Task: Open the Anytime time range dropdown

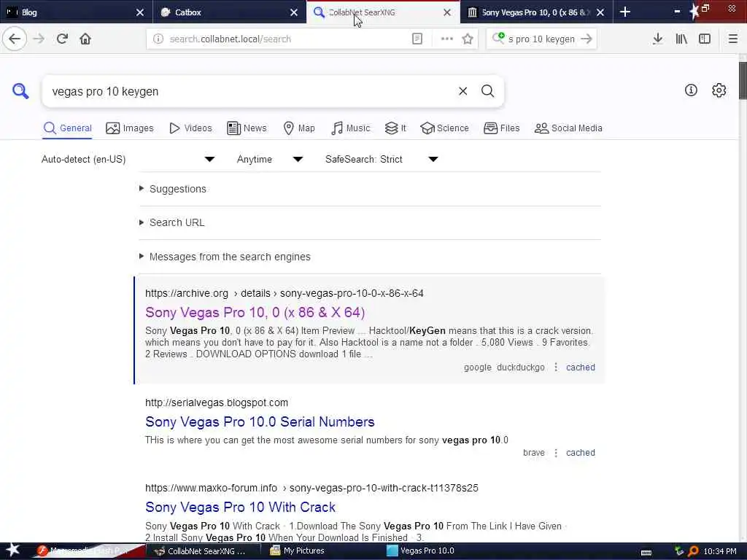Action: coord(270,159)
